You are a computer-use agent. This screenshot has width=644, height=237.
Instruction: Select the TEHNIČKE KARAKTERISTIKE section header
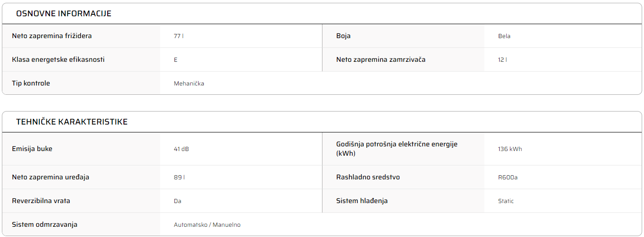coord(72,122)
